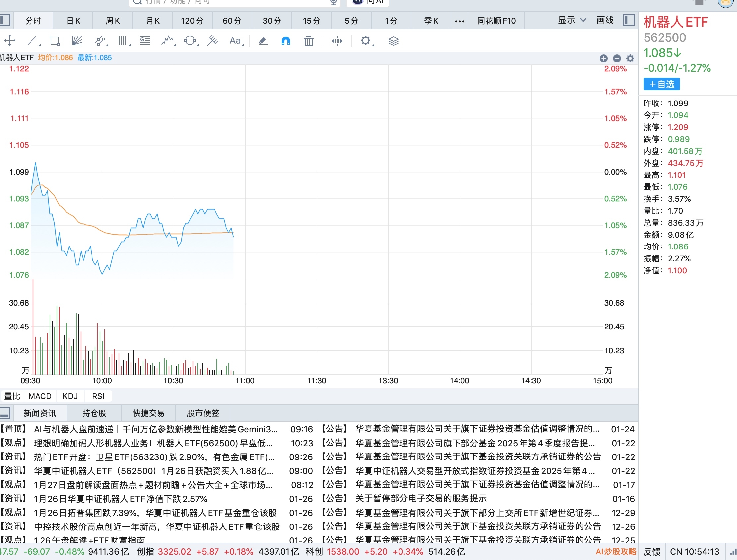This screenshot has width=737, height=560.
Task: Select the line drawing tool
Action: pos(32,41)
